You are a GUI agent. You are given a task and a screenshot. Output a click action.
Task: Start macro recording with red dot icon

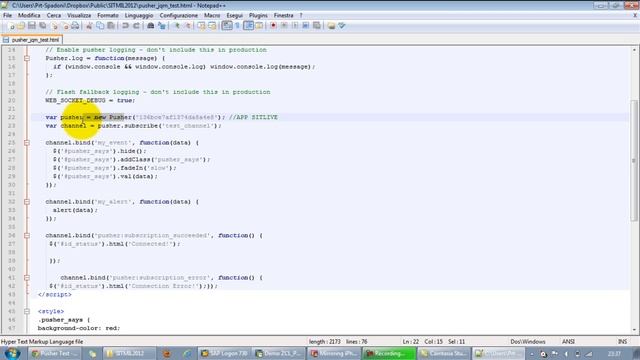coord(273,26)
